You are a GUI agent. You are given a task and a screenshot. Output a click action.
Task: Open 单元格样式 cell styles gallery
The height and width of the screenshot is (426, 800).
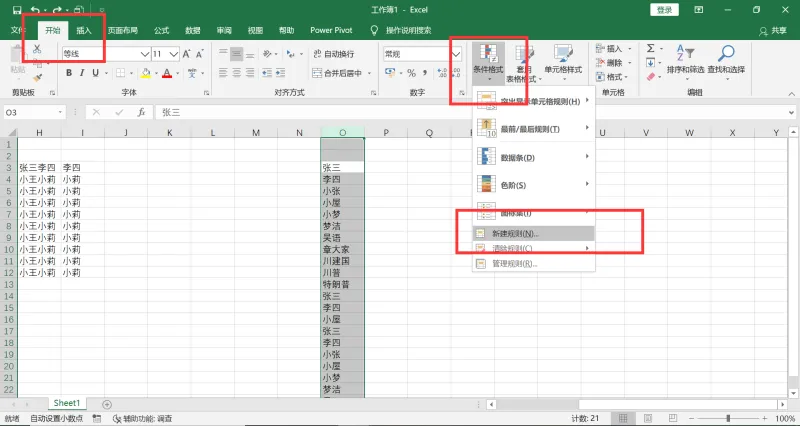[x=563, y=63]
